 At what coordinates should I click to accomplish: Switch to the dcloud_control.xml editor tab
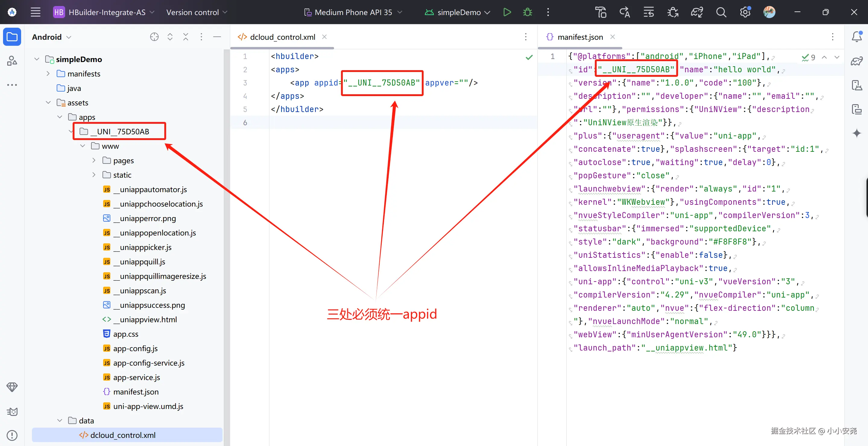pyautogui.click(x=282, y=37)
